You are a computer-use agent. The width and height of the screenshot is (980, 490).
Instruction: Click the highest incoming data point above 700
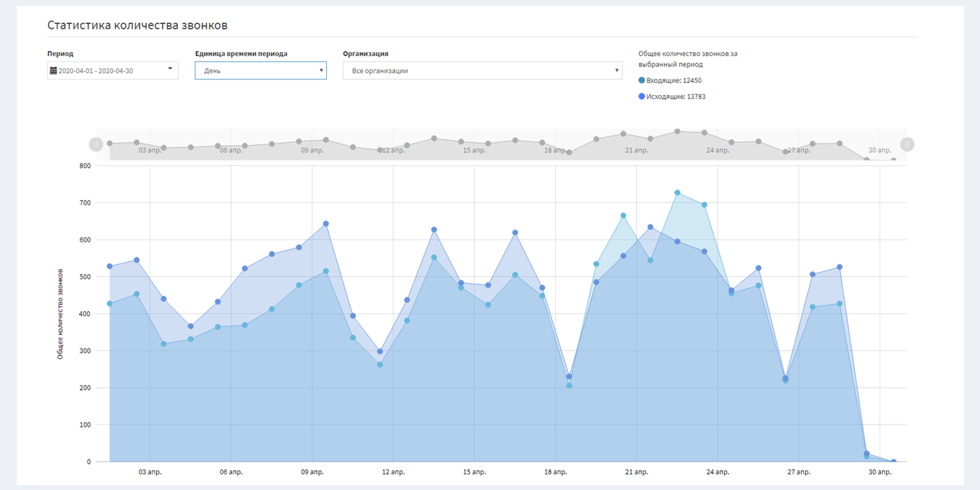click(x=677, y=192)
